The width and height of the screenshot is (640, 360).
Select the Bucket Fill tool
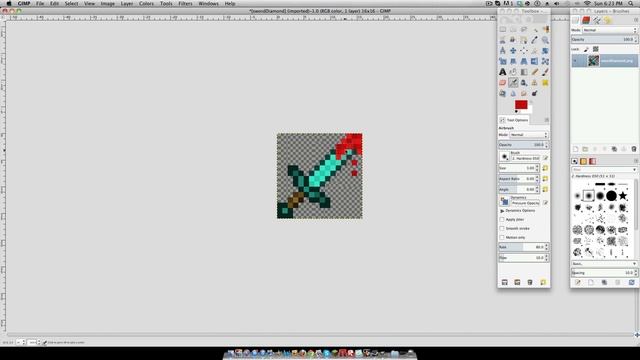coord(513,72)
